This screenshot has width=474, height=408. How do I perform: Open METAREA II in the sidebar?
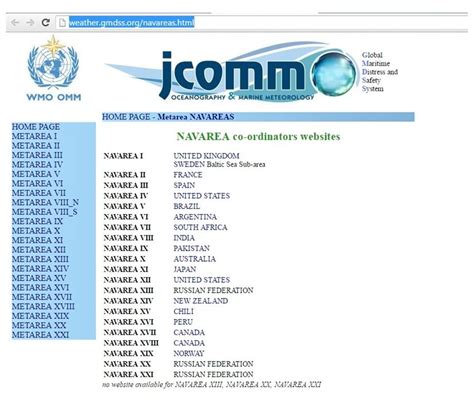[36, 146]
